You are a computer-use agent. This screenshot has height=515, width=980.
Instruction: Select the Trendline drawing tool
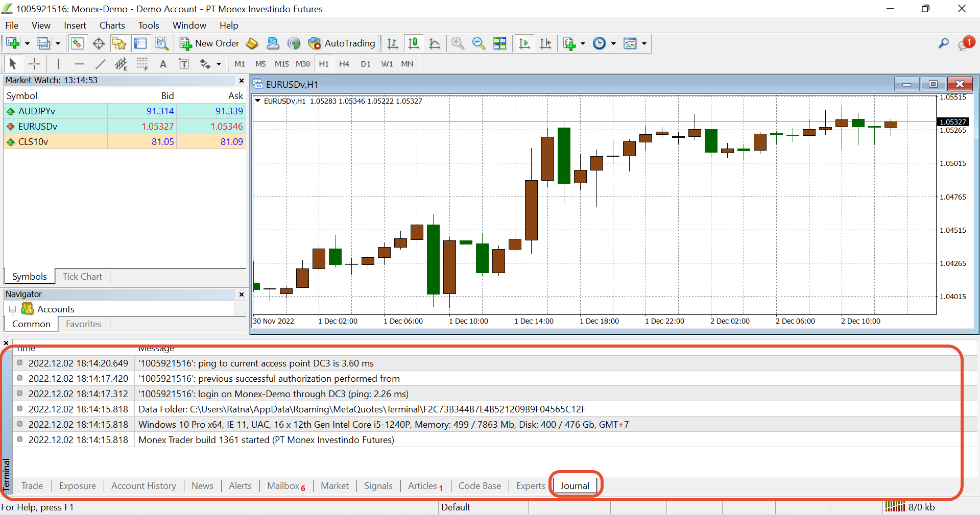click(x=100, y=64)
